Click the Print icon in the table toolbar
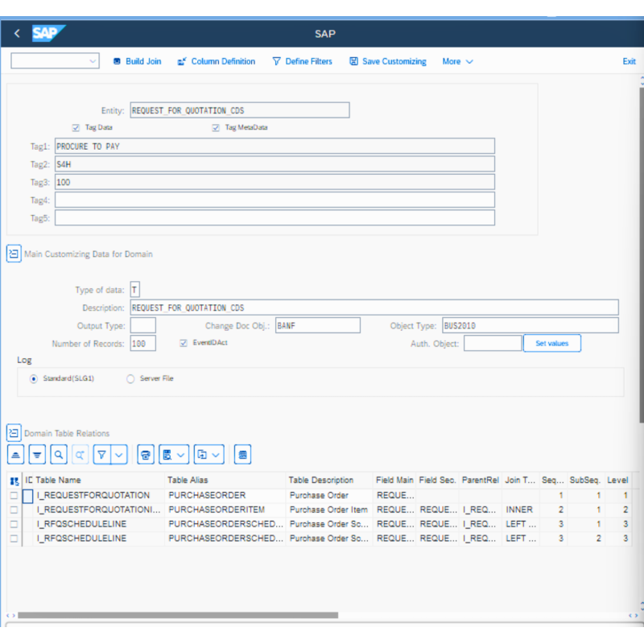 pyautogui.click(x=145, y=454)
